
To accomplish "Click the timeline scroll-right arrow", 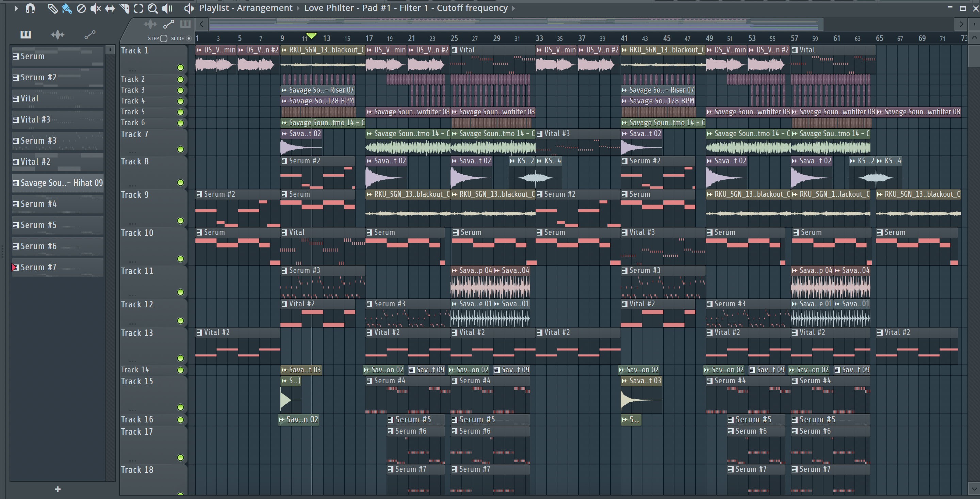I will pyautogui.click(x=961, y=25).
